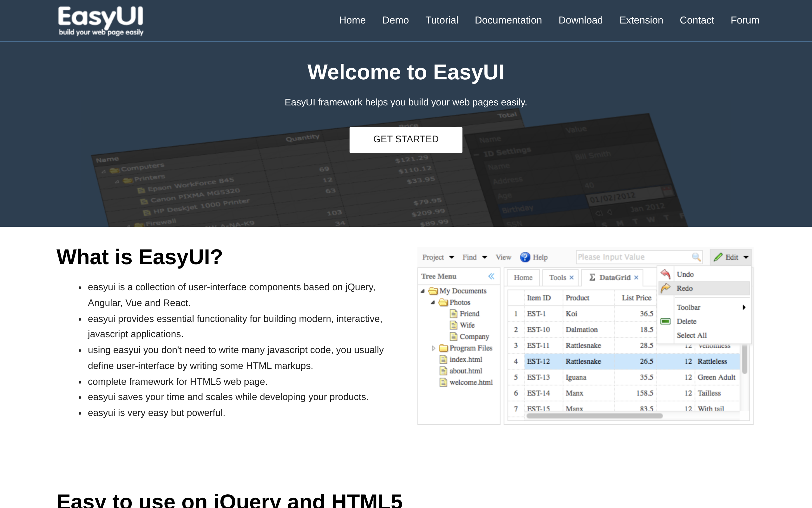Click the index.html file icon
Screen dimensions: 812x508
coord(443,359)
